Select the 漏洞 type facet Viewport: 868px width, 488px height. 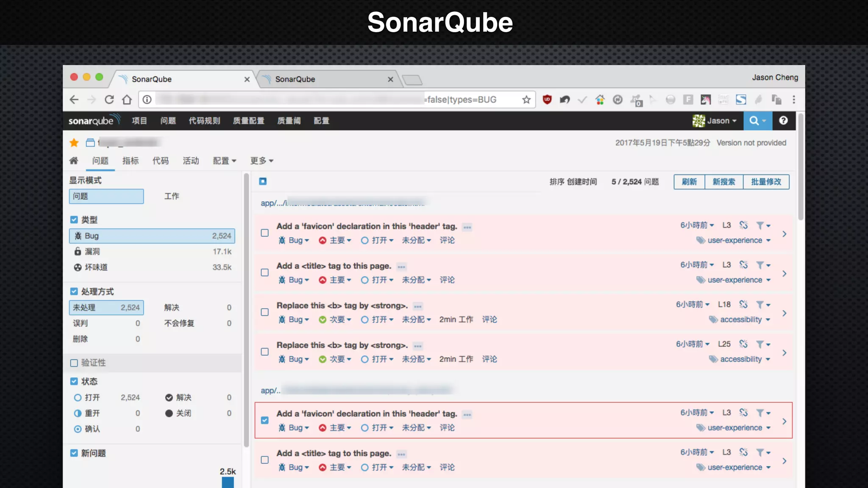tap(152, 252)
